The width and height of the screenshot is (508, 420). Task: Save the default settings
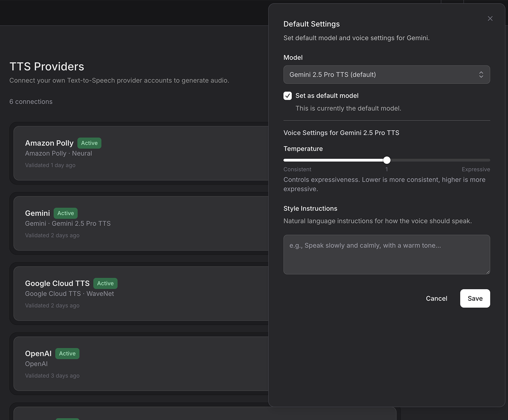[475, 298]
